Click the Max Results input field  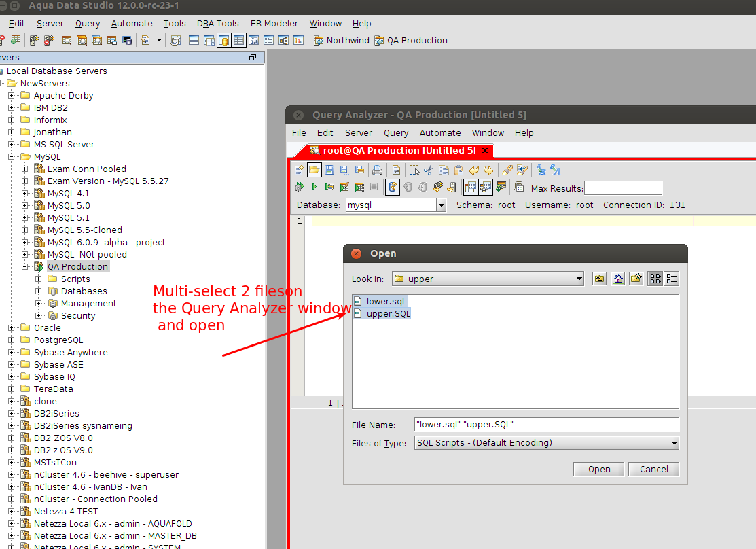pyautogui.click(x=623, y=188)
